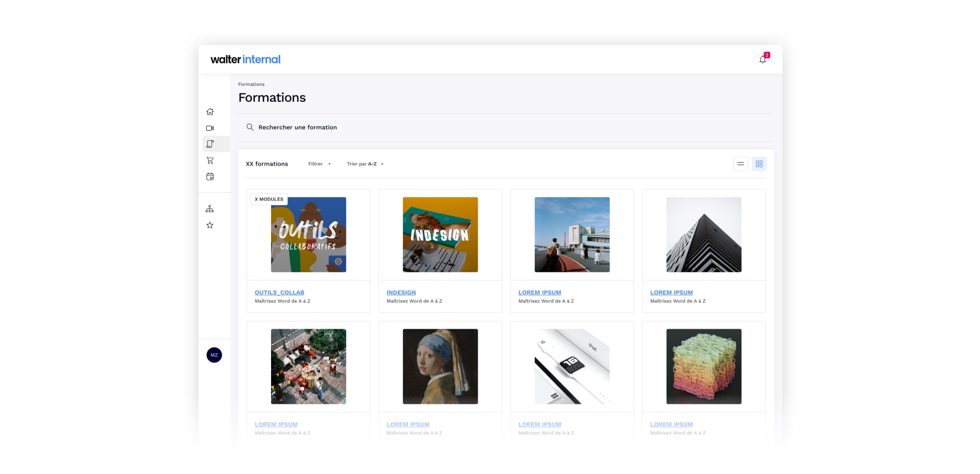Screen dimensions: 980x474
Task: Open the INDESIGN formation link
Action: pyautogui.click(x=401, y=293)
